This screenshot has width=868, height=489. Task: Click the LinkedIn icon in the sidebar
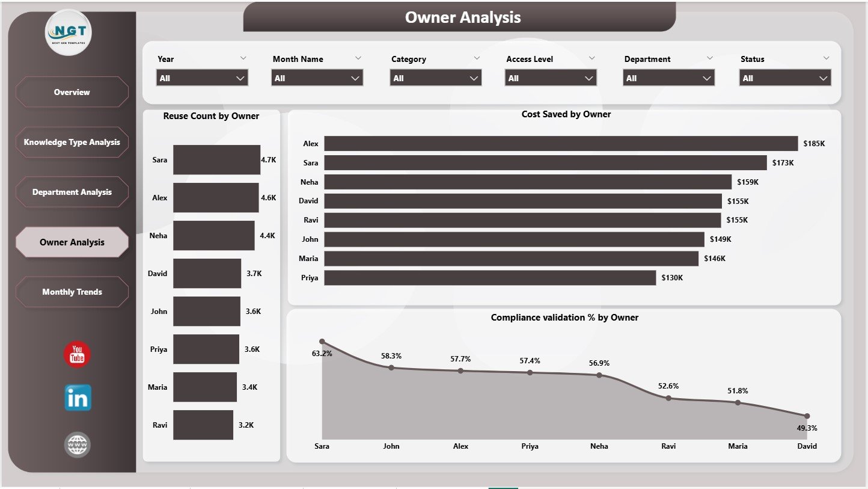(77, 398)
